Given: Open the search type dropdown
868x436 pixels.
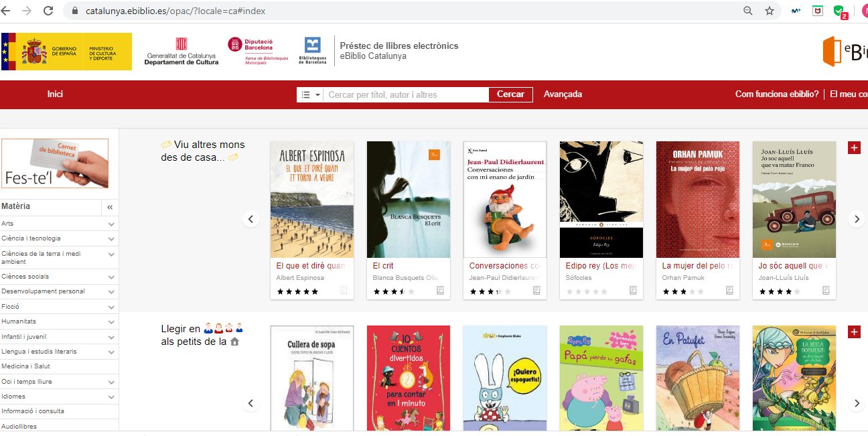Looking at the screenshot, I should click(311, 95).
